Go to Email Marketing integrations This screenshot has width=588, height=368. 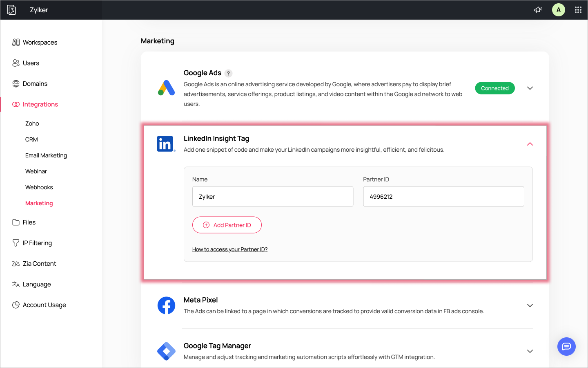tap(46, 155)
